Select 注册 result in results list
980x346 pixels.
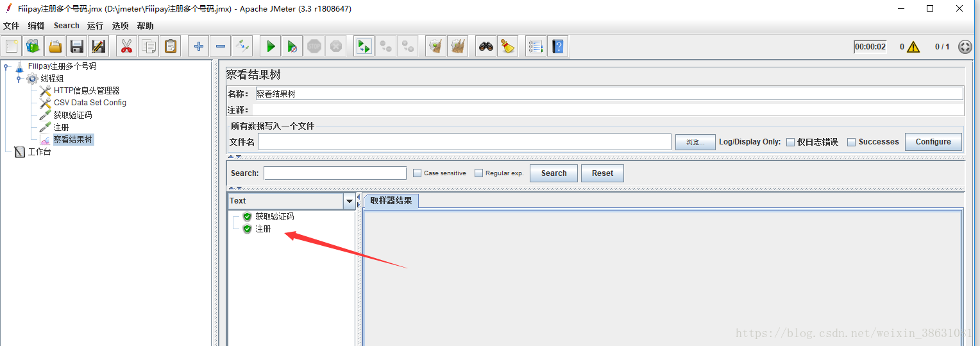263,229
